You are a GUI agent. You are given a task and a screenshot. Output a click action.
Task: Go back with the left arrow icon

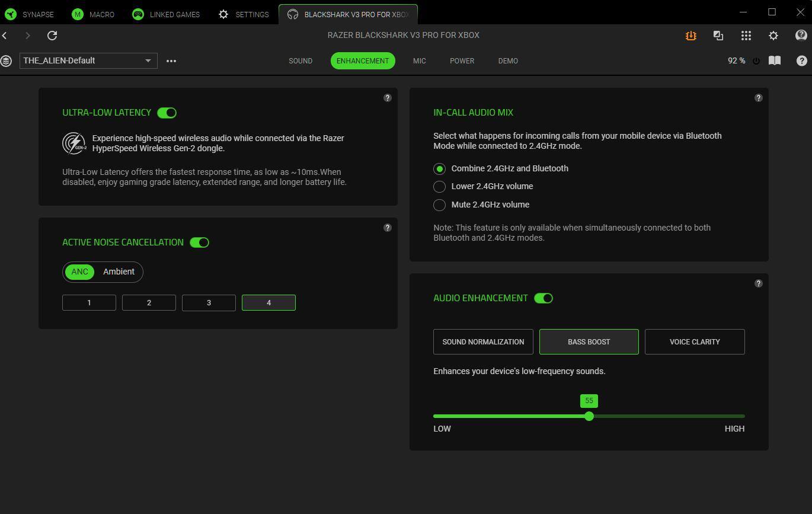pyautogui.click(x=5, y=36)
